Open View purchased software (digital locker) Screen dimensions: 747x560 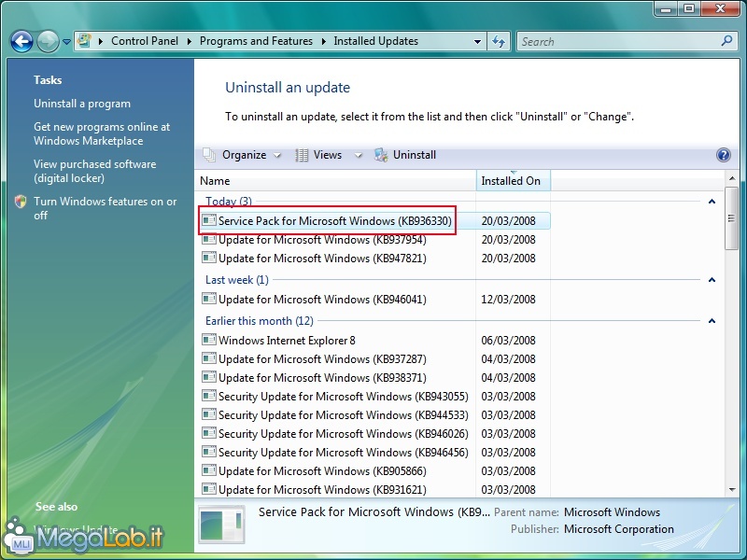click(95, 171)
